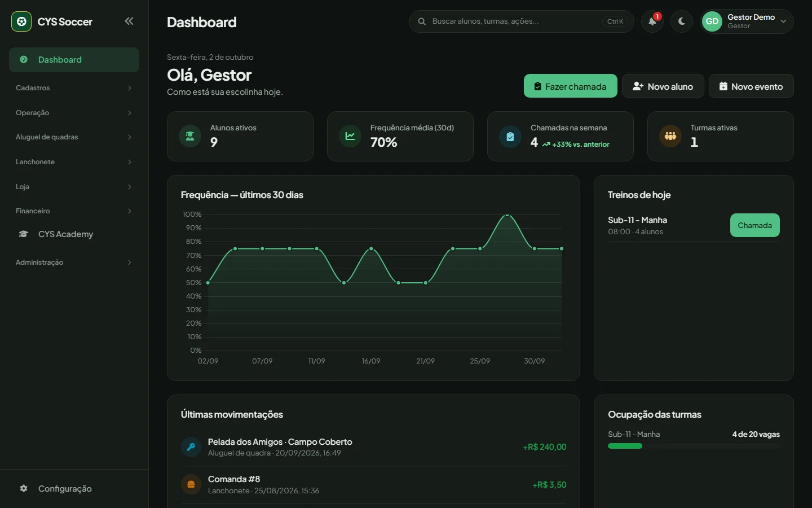Collapse the sidebar with double-chevron icon
The image size is (812, 508).
tap(129, 21)
